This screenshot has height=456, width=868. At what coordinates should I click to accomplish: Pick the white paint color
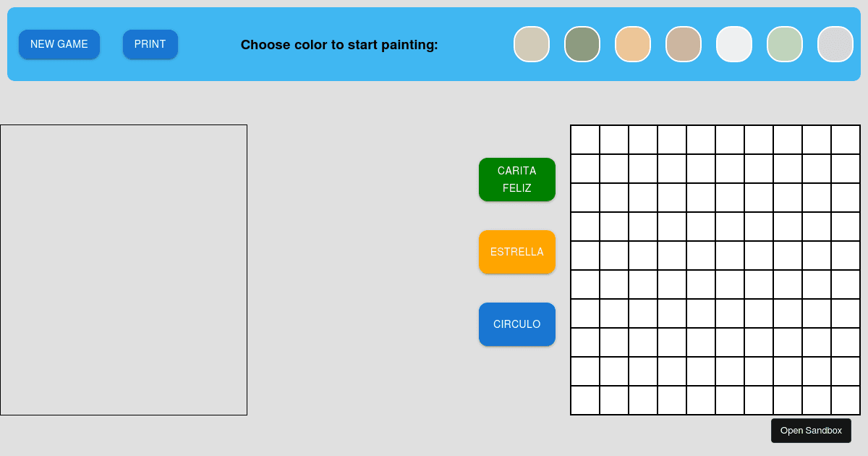[734, 44]
